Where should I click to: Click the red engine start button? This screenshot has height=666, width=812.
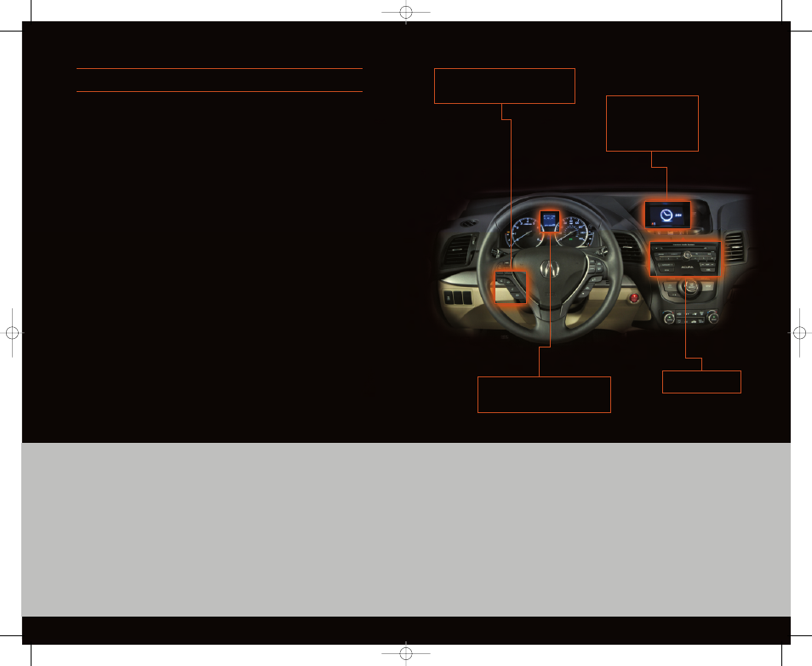pyautogui.click(x=634, y=297)
